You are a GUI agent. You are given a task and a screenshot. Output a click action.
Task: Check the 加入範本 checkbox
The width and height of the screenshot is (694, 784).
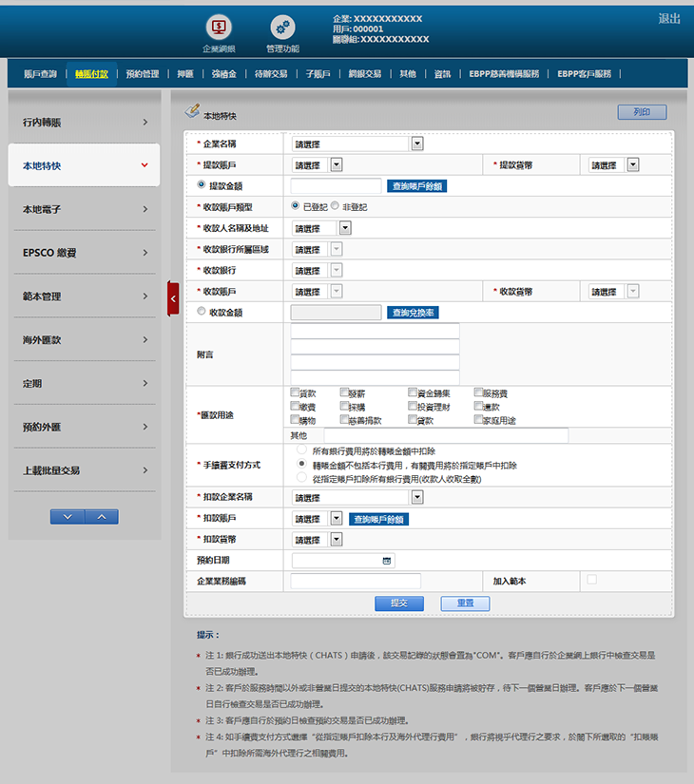pos(592,580)
